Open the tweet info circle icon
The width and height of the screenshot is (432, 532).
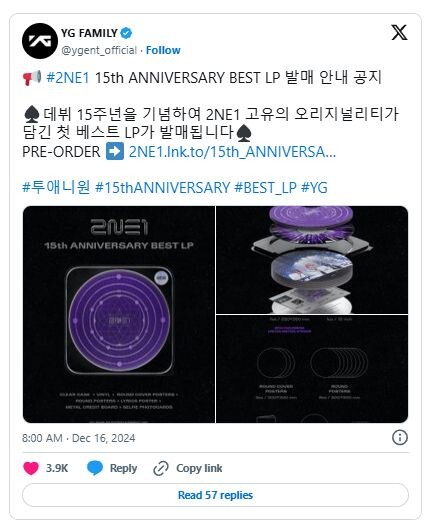point(399,437)
